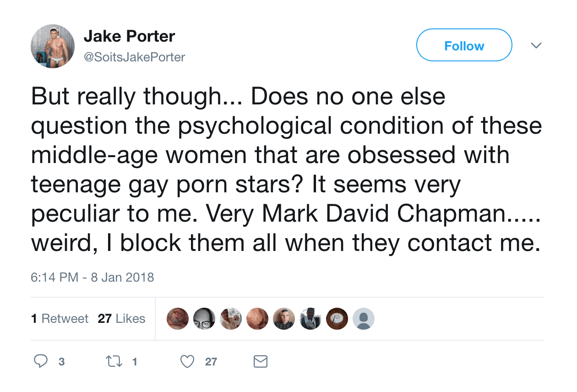Like the tweet with the heart icon
Viewport: 577px width, 392px height.
pyautogui.click(x=187, y=362)
